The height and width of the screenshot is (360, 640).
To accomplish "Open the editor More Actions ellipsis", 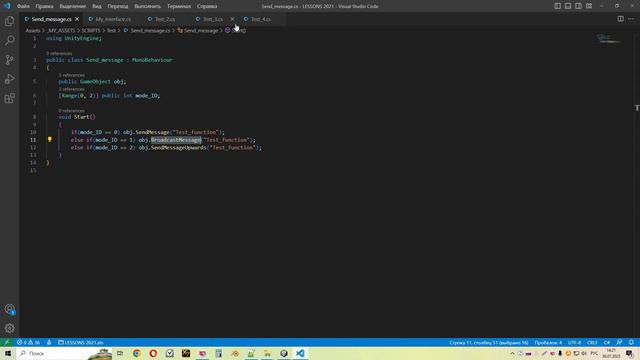I will click(x=631, y=19).
